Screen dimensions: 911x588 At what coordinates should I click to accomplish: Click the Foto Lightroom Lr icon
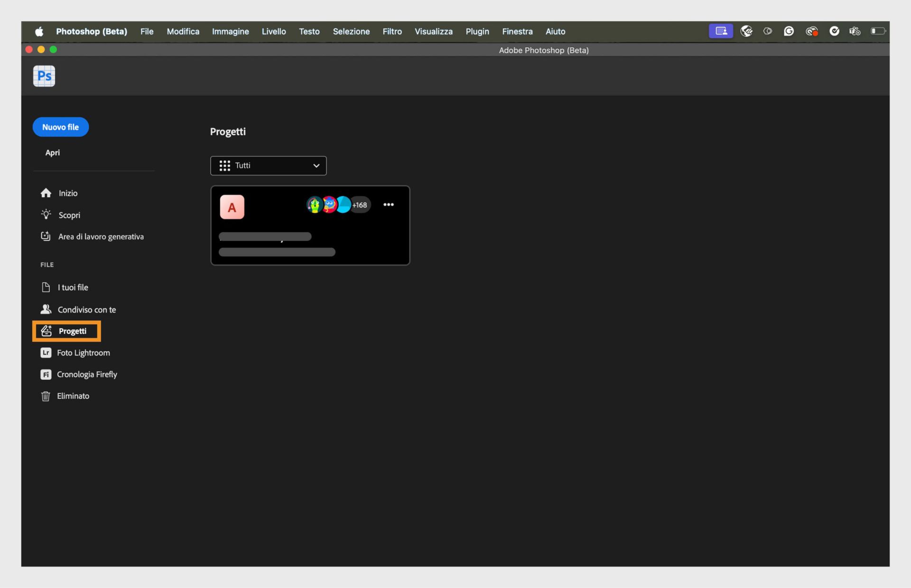46,353
